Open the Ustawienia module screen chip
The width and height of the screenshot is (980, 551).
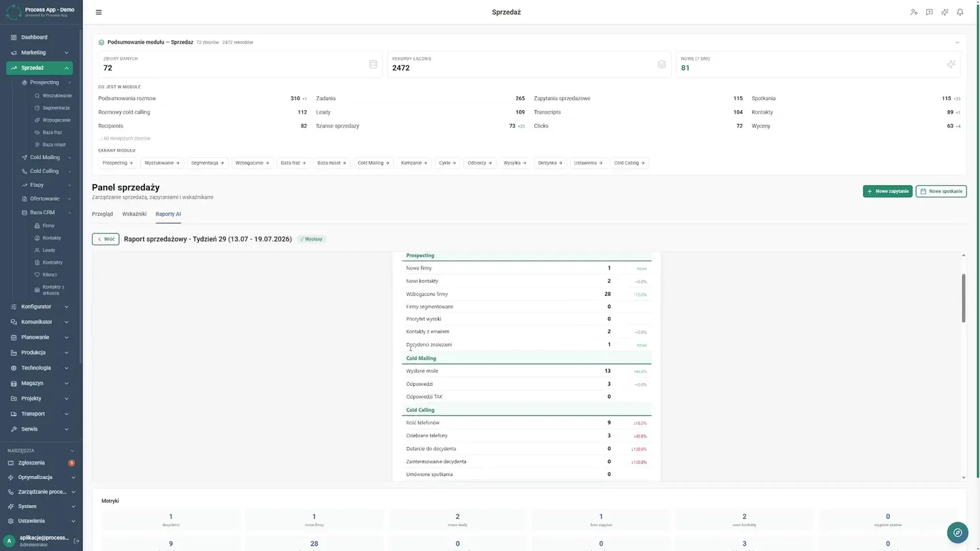click(x=588, y=163)
